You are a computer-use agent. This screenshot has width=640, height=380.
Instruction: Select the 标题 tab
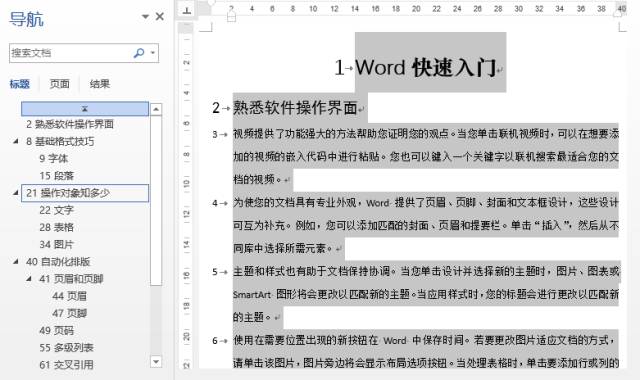20,84
